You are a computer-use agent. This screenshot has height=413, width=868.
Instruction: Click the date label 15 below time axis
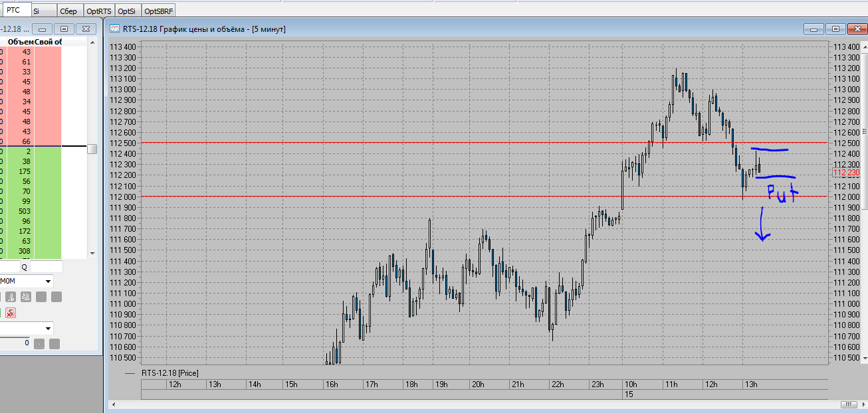629,394
